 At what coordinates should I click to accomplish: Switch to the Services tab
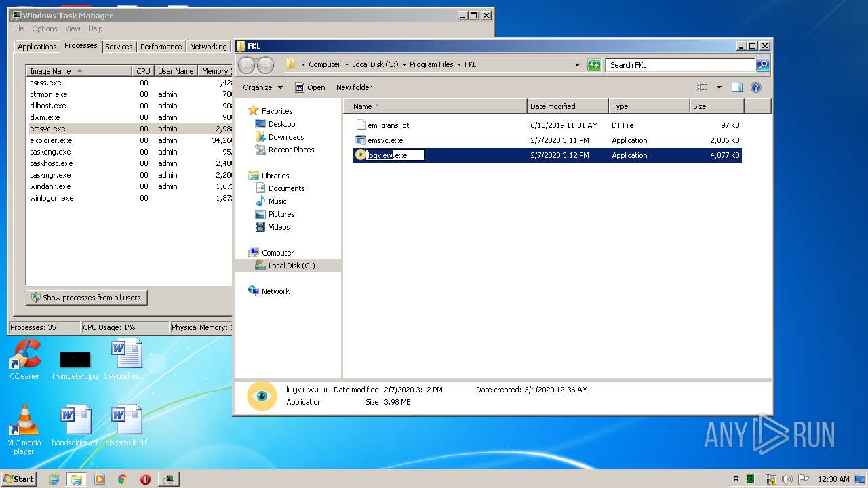(119, 47)
